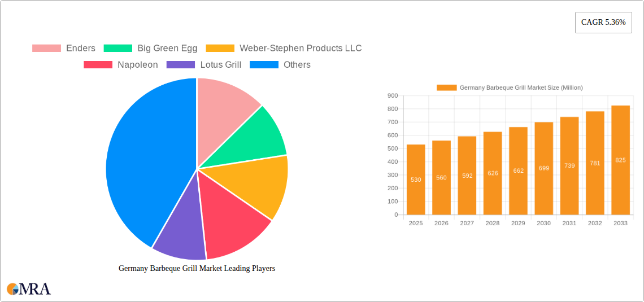Screen dimensions: 644x302
Task: Click the 2025 x-axis label
Action: click(416, 223)
